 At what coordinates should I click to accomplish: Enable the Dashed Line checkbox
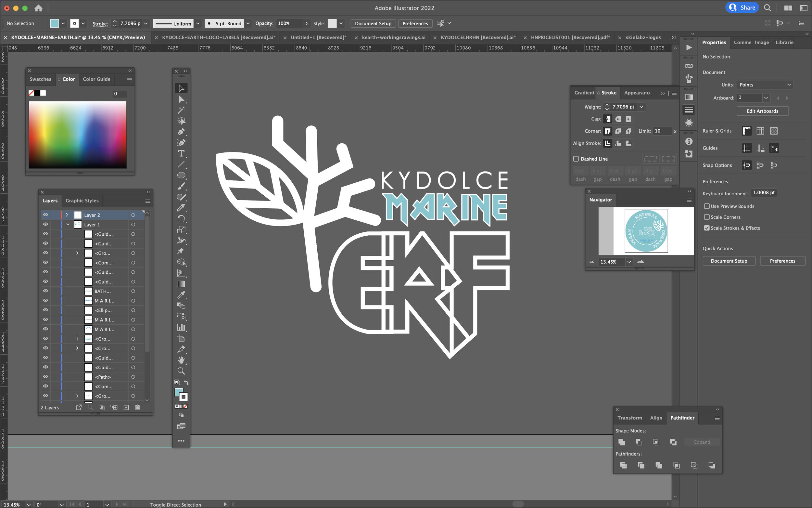[576, 159]
